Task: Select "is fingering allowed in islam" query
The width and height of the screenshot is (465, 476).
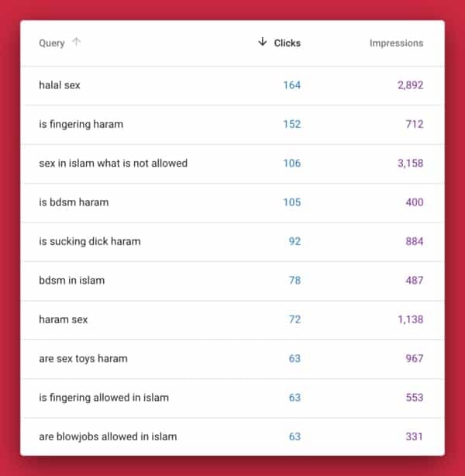Action: (x=104, y=398)
